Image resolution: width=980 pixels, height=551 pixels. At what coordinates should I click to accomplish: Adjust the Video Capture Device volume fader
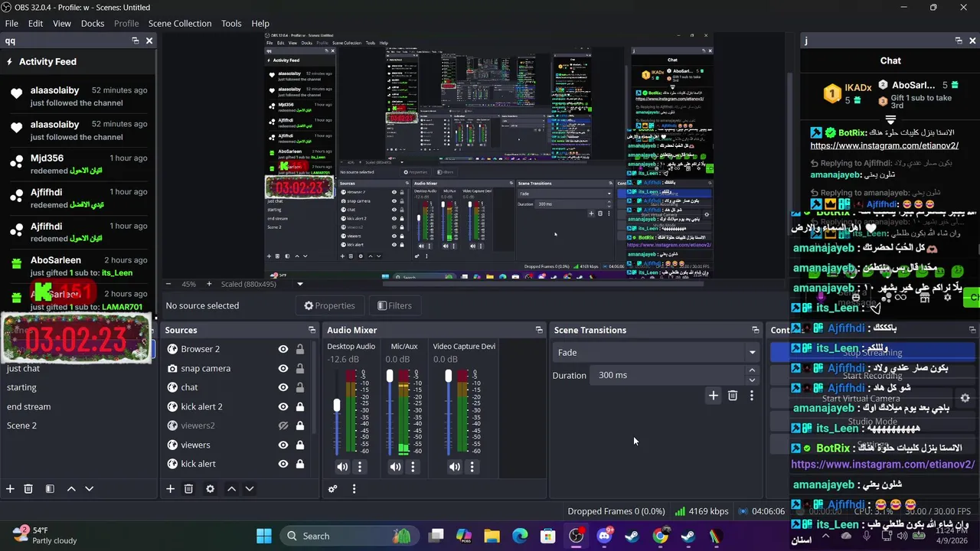[x=449, y=376]
